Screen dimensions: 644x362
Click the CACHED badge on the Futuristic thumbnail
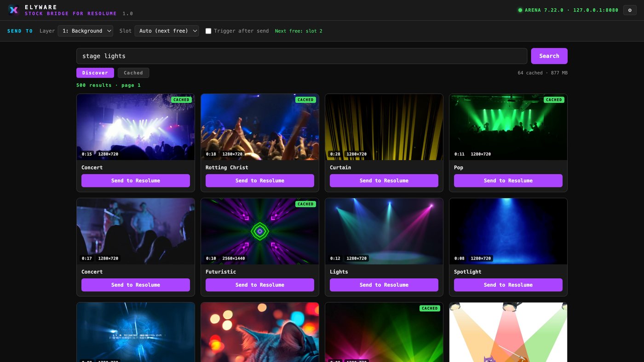pos(305,204)
